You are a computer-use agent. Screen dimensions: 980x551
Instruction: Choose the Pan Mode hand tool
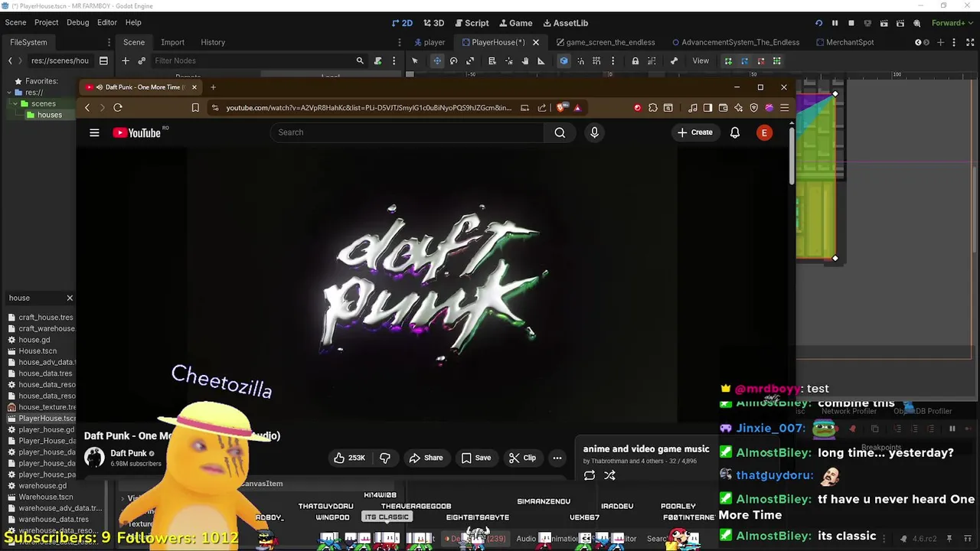pyautogui.click(x=525, y=60)
